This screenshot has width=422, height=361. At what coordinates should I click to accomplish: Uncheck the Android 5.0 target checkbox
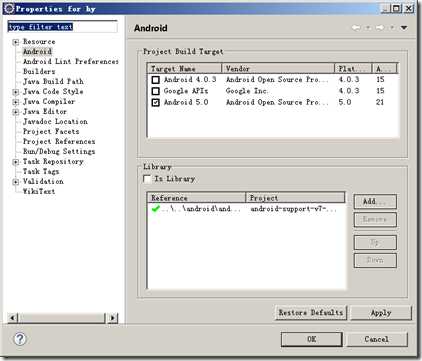coord(155,102)
